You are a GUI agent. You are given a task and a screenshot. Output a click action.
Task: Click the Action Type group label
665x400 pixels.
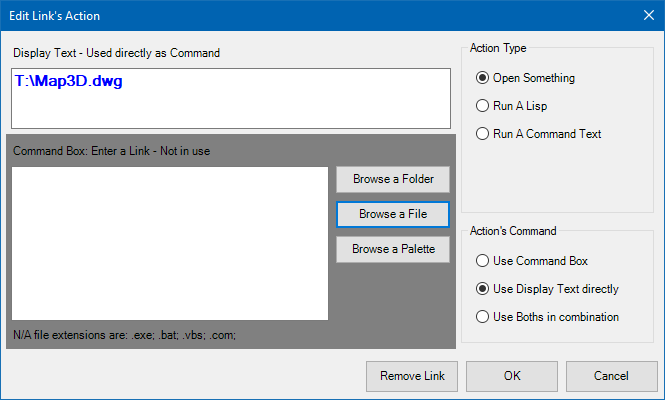[x=498, y=48]
